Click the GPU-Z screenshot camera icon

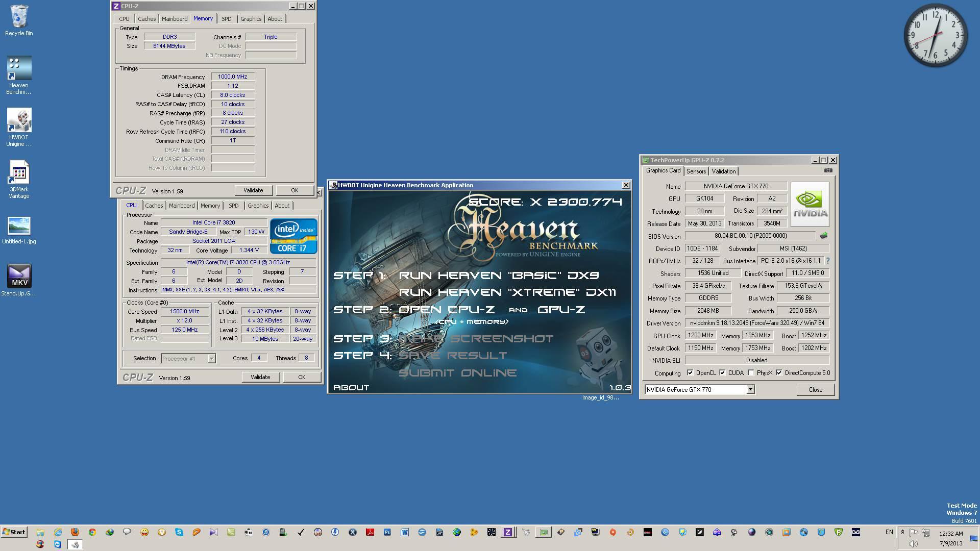click(x=828, y=170)
